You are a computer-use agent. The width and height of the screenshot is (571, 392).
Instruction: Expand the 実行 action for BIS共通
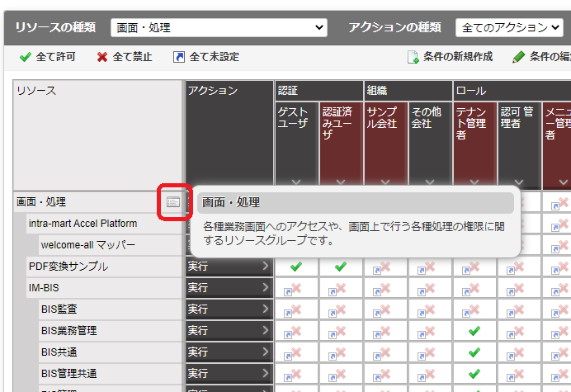click(x=229, y=352)
